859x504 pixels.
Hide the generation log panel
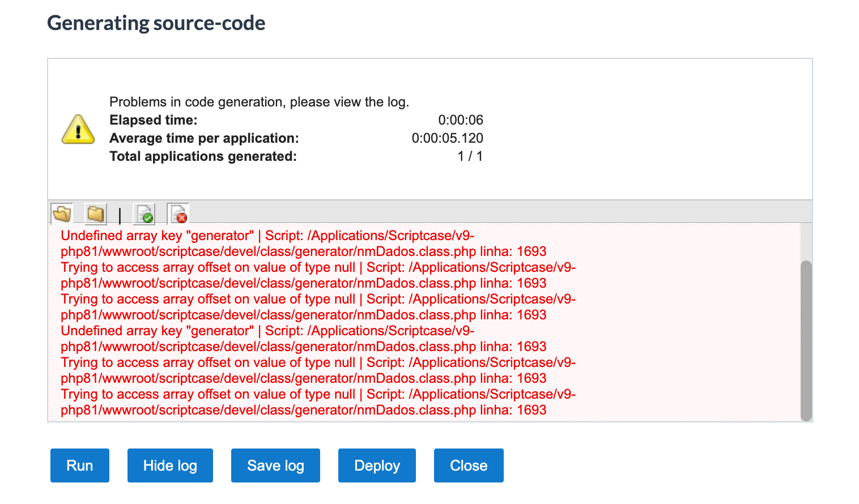170,465
